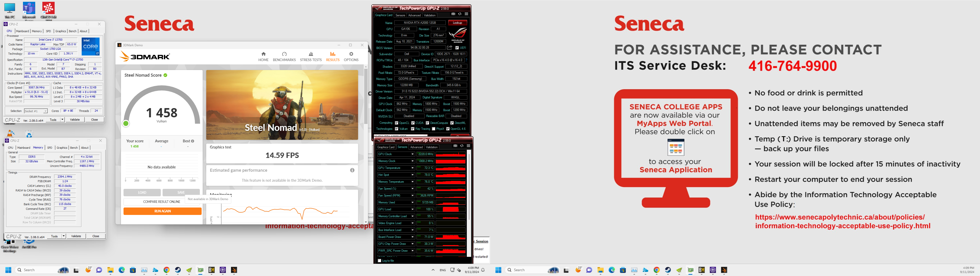
Task: Click GPU-Z taskbar icon on left taskbar
Action: 200,270
